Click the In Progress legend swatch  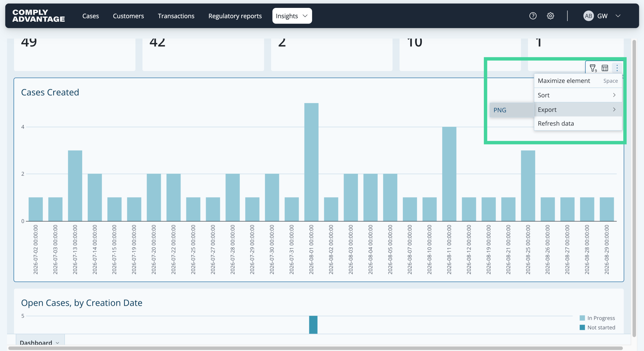click(582, 318)
